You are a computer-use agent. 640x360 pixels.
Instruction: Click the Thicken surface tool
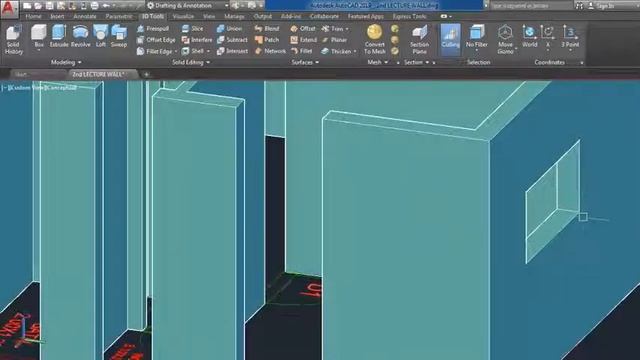(336, 51)
